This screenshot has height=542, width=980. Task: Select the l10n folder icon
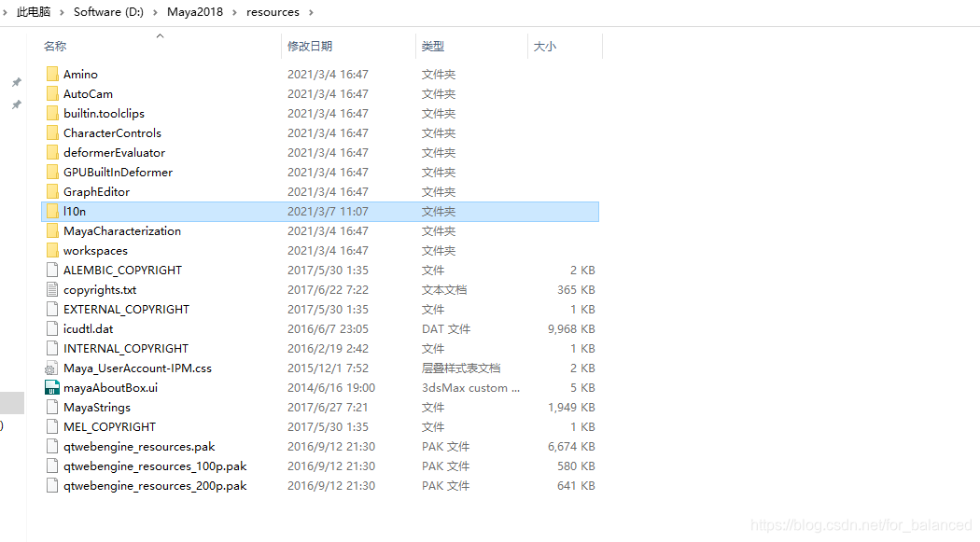click(x=52, y=212)
